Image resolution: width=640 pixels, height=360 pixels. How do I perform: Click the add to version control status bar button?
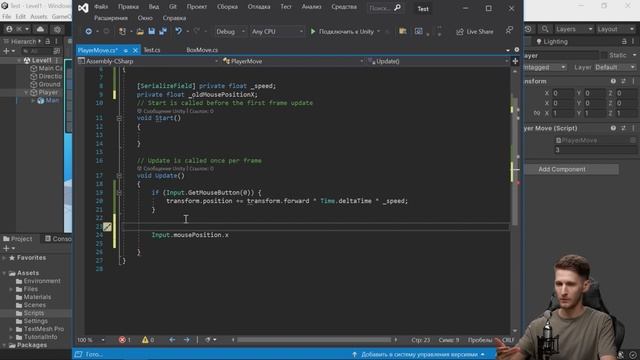pos(419,354)
